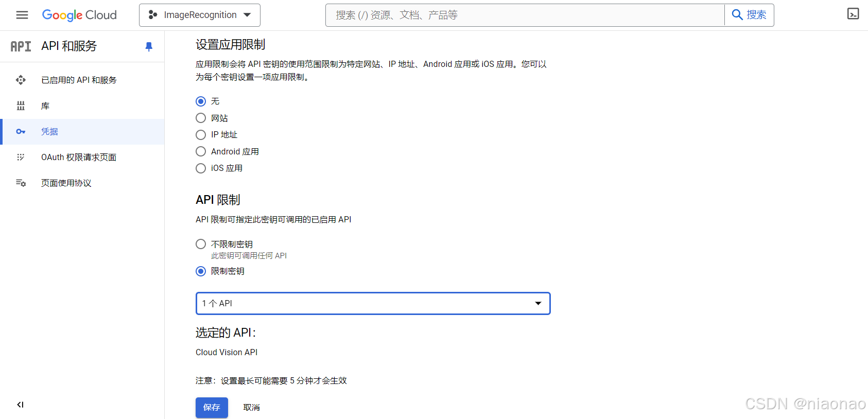Click the 库 library icon in sidebar
Image resolution: width=868 pixels, height=419 pixels.
[21, 106]
